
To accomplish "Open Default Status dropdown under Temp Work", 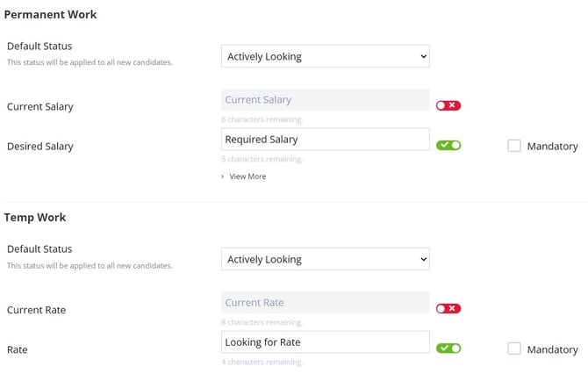I will (325, 259).
